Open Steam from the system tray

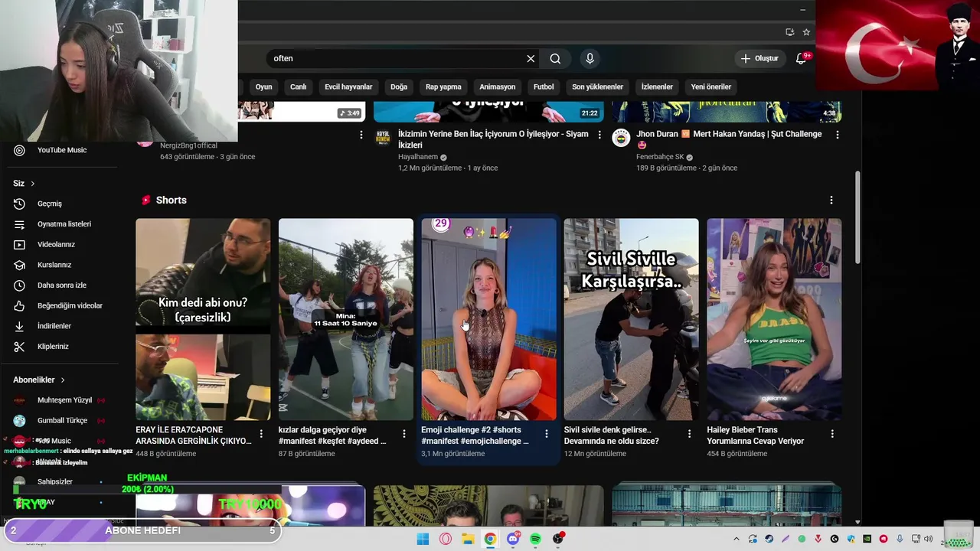(x=769, y=539)
